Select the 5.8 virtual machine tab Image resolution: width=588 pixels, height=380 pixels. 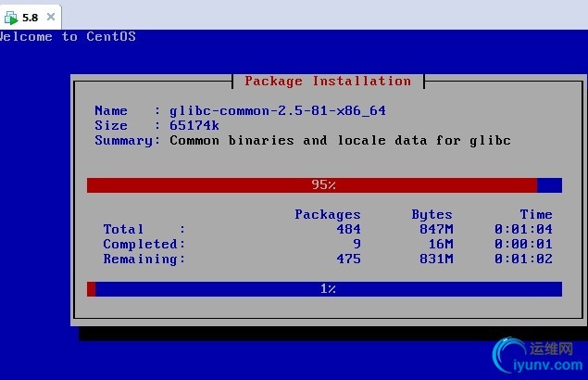point(31,18)
